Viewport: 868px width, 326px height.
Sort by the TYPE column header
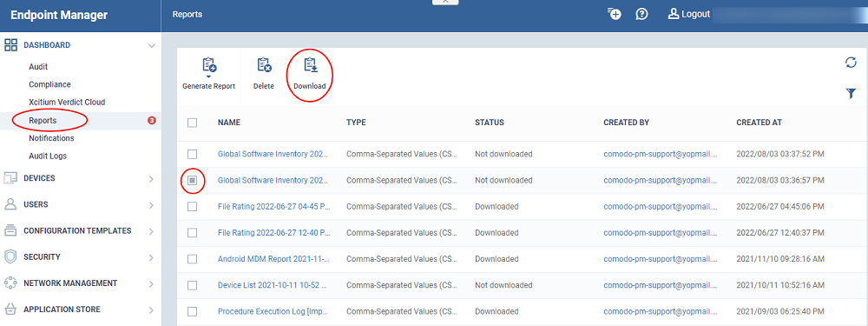(x=356, y=123)
